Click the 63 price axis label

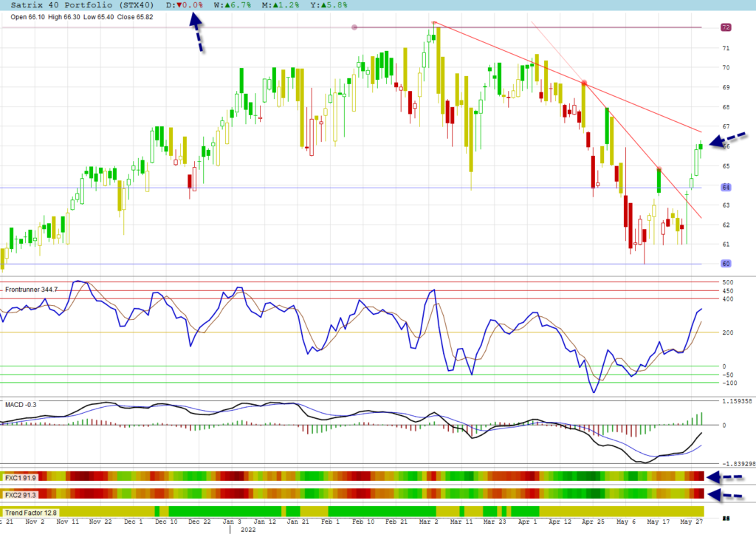click(x=726, y=205)
